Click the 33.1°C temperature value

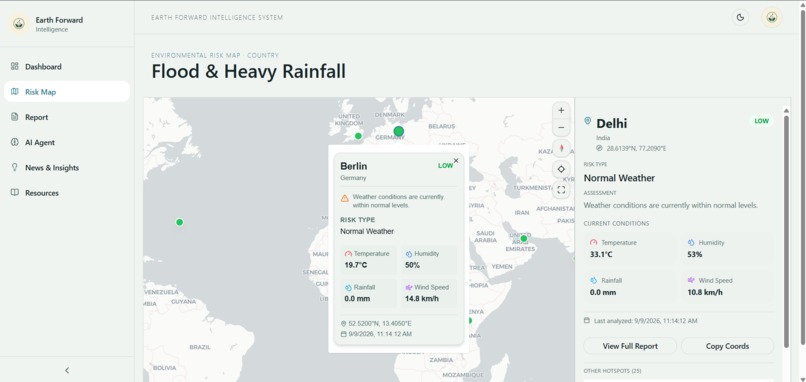601,254
